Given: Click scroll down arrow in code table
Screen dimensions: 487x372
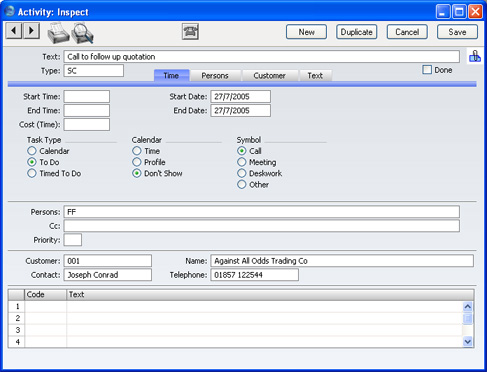Looking at the screenshot, I should point(468,341).
